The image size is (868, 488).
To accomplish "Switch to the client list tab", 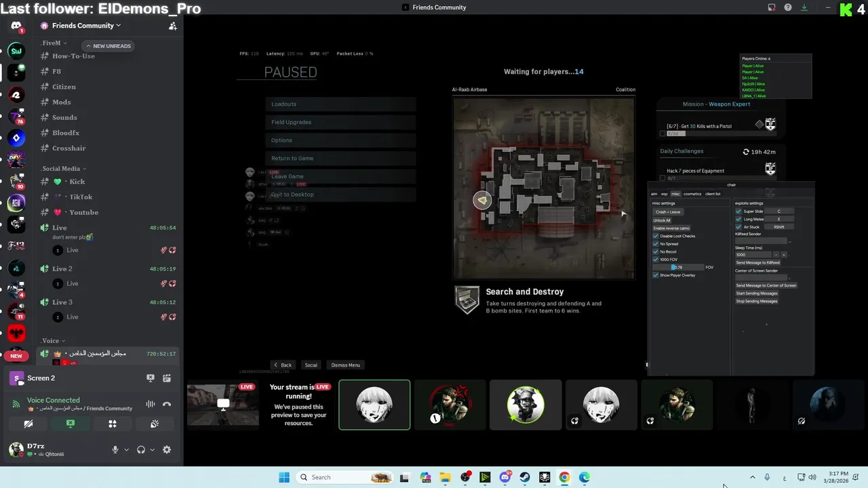I will [x=713, y=194].
